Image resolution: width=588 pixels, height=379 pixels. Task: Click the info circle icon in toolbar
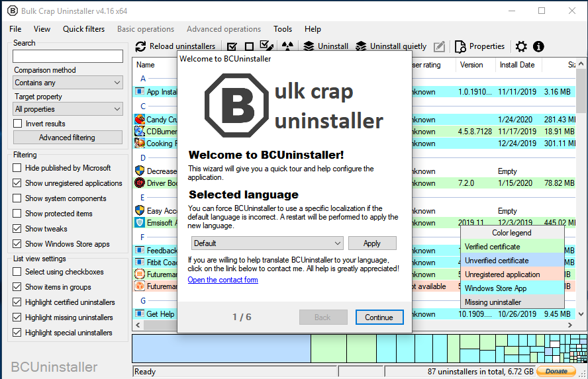[538, 46]
